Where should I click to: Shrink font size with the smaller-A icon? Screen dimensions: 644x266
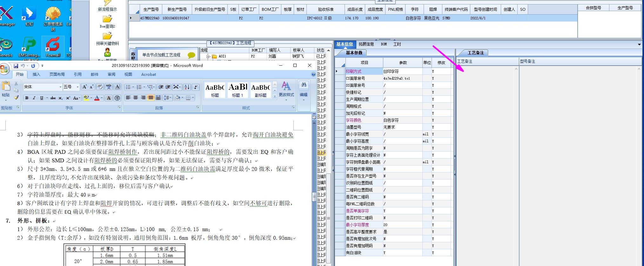[91, 87]
